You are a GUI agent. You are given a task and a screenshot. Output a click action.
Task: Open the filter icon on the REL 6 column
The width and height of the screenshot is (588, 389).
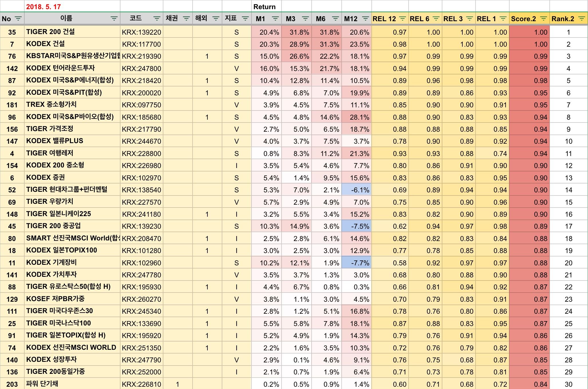pyautogui.click(x=436, y=19)
